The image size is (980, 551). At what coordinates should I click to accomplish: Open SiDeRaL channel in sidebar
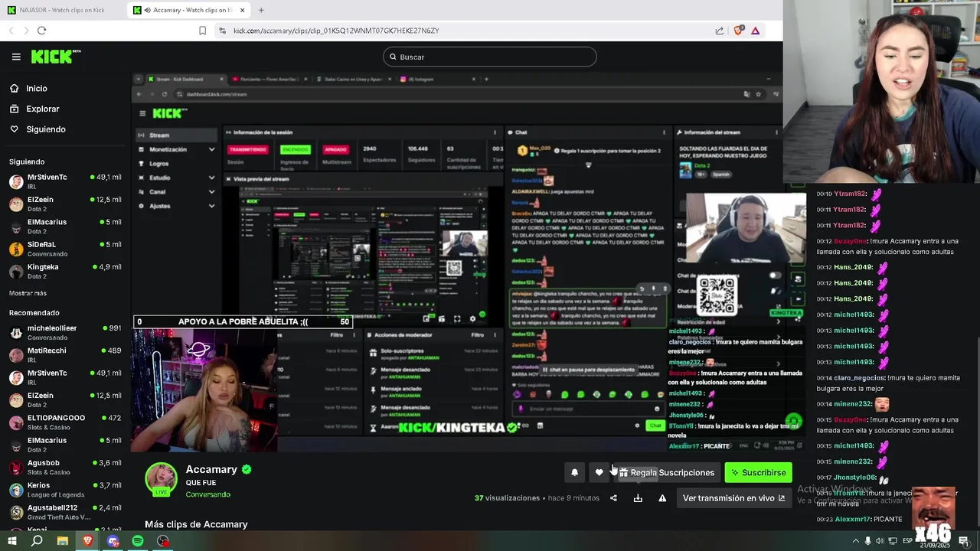pos(65,249)
